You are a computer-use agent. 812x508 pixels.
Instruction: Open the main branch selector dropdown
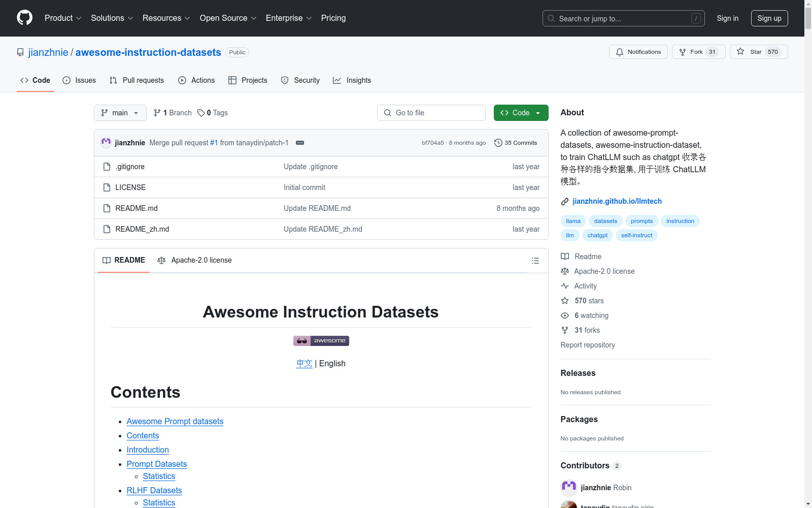[x=120, y=113]
